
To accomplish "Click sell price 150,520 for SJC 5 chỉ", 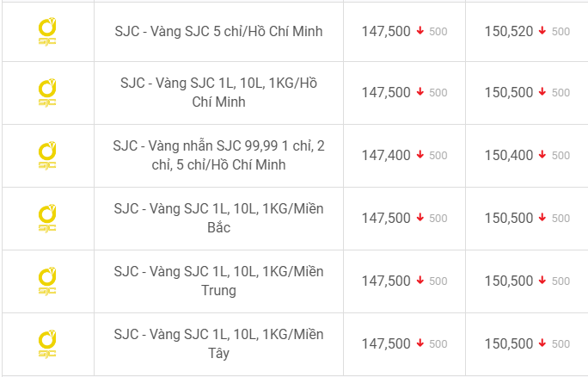I will 509,32.
